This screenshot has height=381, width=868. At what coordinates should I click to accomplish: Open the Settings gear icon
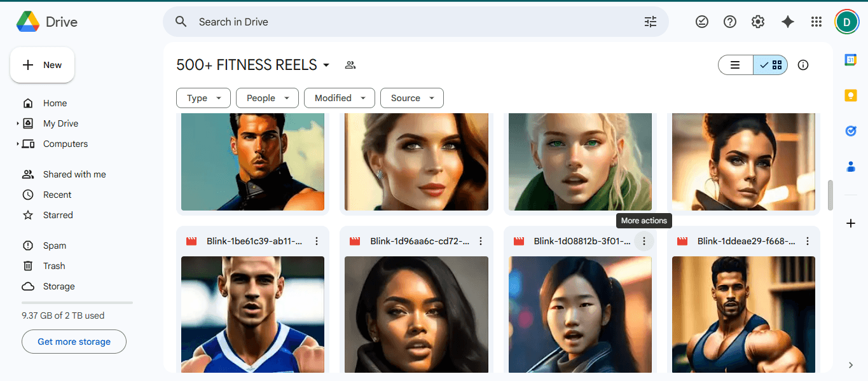(758, 22)
